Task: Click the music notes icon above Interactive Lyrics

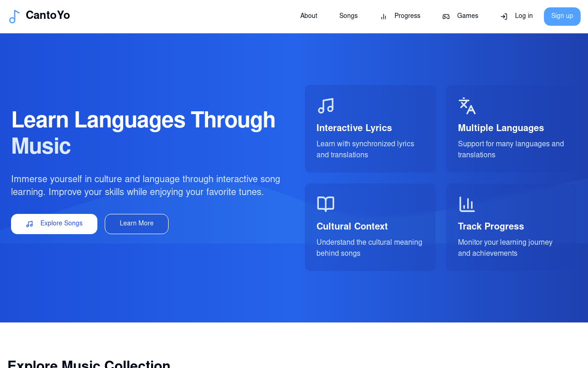Action: tap(326, 106)
